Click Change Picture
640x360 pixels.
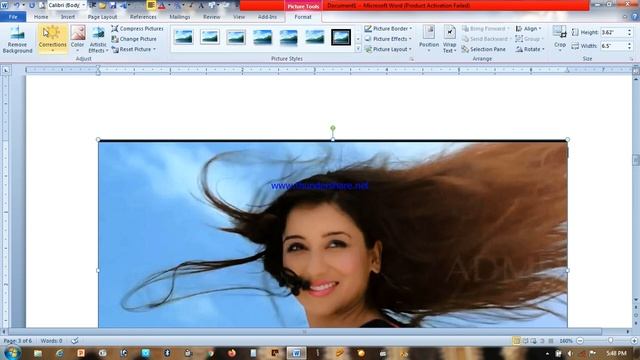134,39
